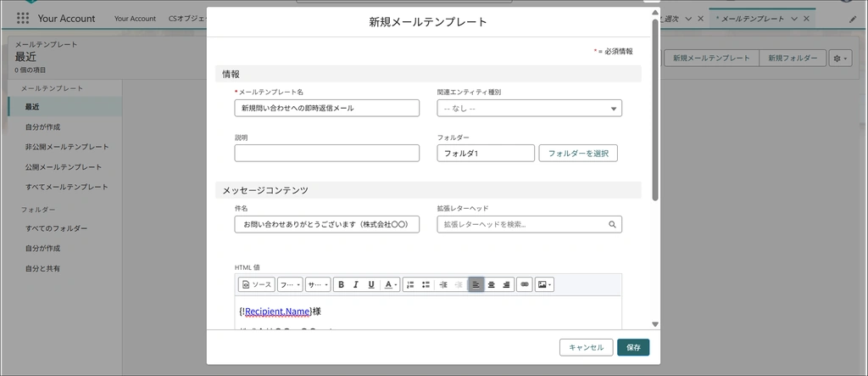Toggle italic formatting in editor toolbar
This screenshot has width=868, height=376.
356,285
